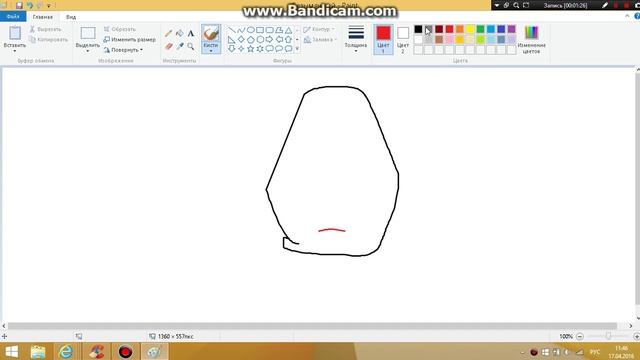Select the Right arrow shape
Viewport: 640px width, 360px height.
(x=269, y=40)
